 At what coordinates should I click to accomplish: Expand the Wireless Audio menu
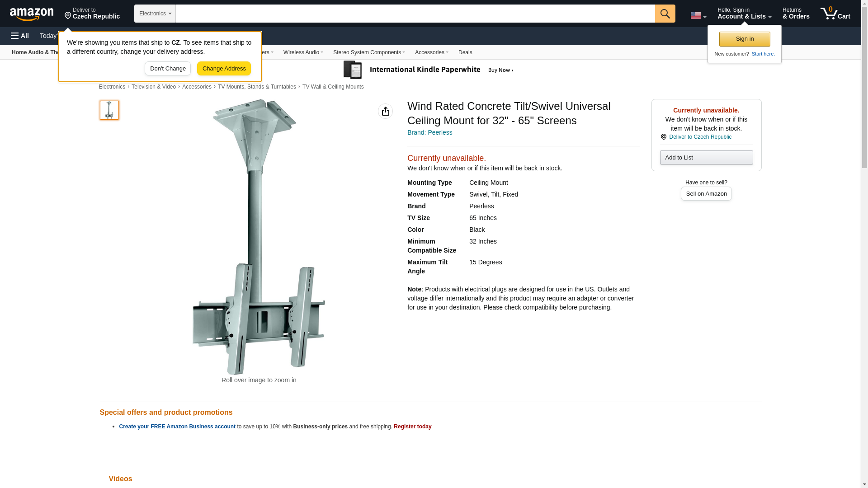click(303, 52)
